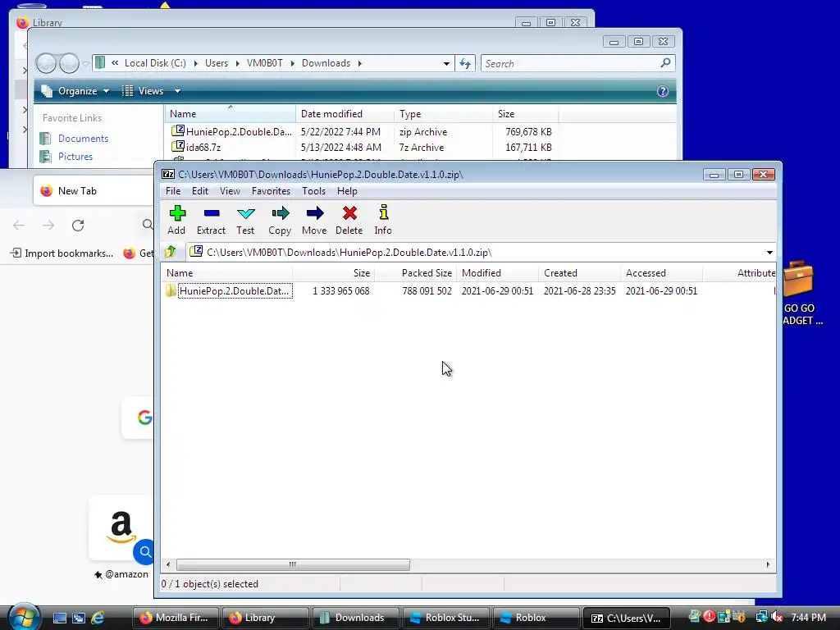
Task: Click the clock showing 7:44 PM
Action: coord(808,618)
